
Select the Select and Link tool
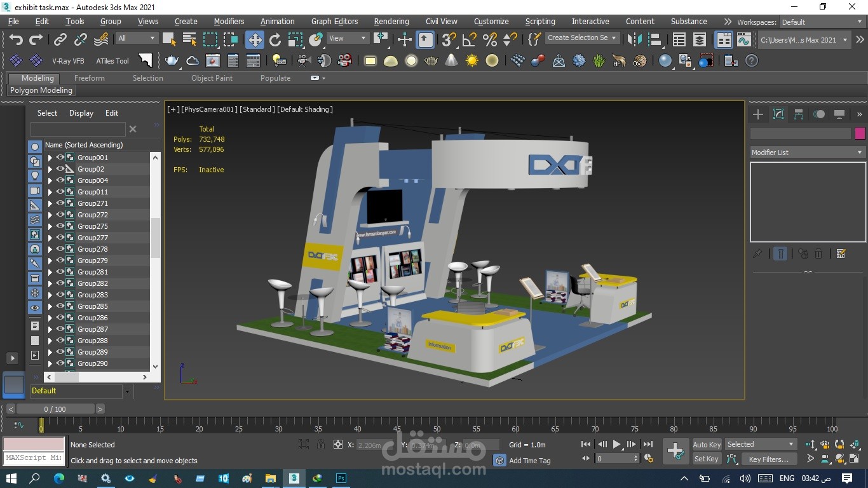(60, 39)
